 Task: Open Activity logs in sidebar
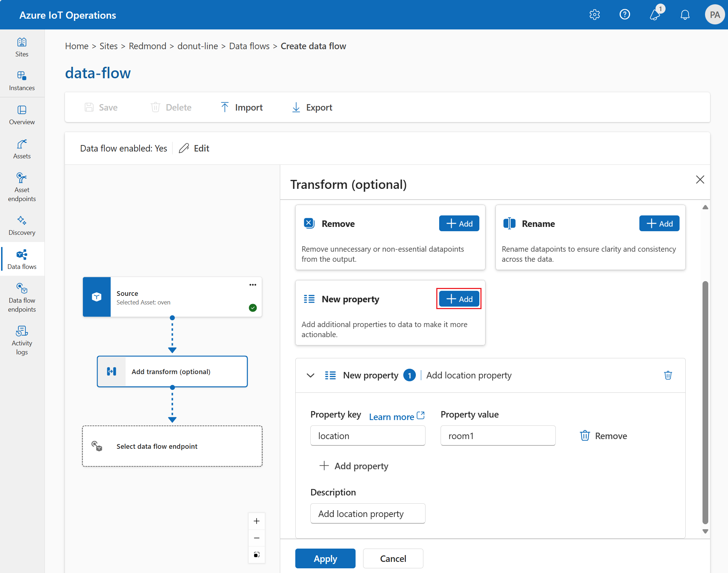click(22, 340)
